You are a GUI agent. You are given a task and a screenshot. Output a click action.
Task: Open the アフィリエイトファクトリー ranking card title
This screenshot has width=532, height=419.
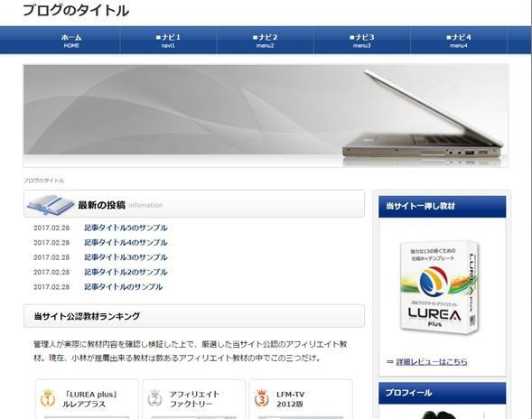tap(194, 399)
